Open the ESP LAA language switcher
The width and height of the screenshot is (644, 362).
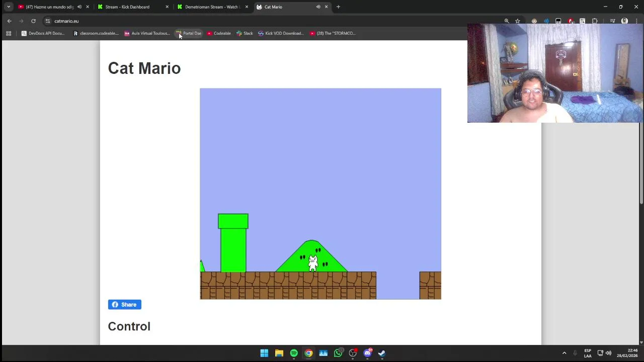[x=588, y=353]
